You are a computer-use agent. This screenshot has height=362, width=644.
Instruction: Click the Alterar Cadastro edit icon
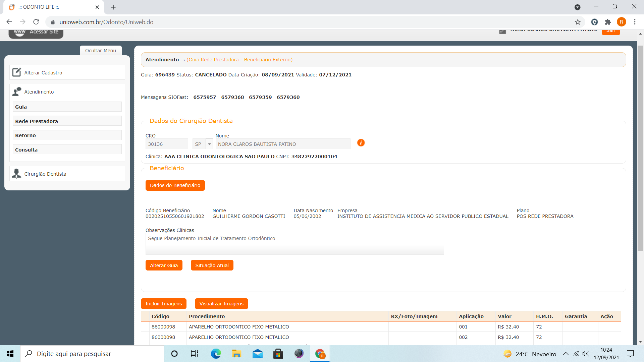tap(16, 72)
